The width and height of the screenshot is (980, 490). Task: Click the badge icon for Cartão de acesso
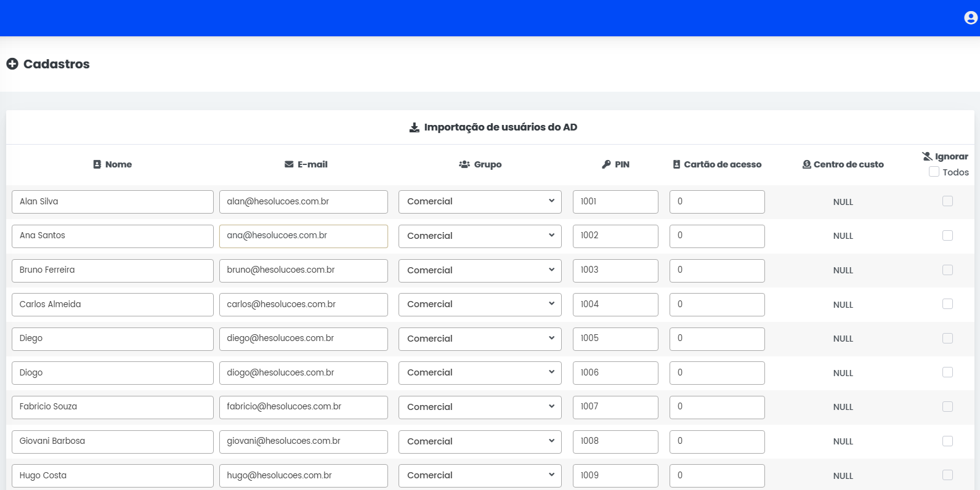click(676, 164)
